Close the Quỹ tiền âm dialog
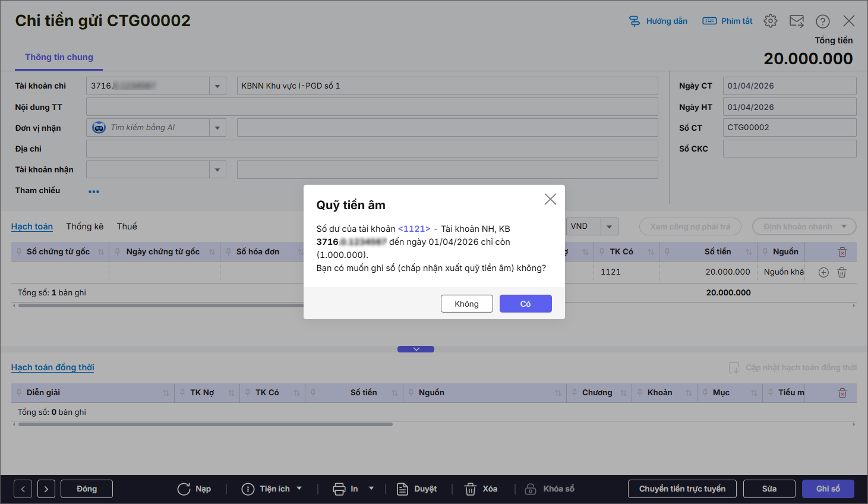868x504 pixels. [550, 199]
